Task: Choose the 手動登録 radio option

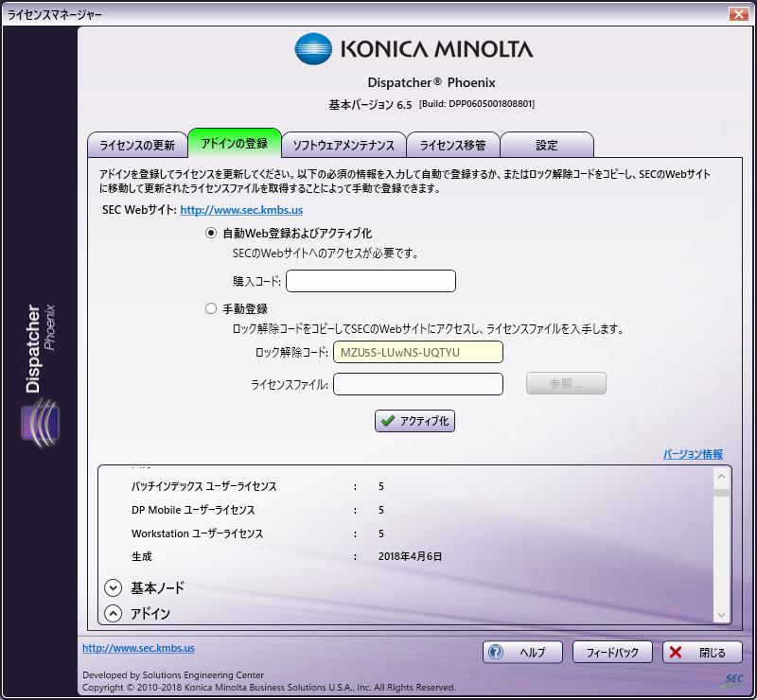Action: (211, 308)
